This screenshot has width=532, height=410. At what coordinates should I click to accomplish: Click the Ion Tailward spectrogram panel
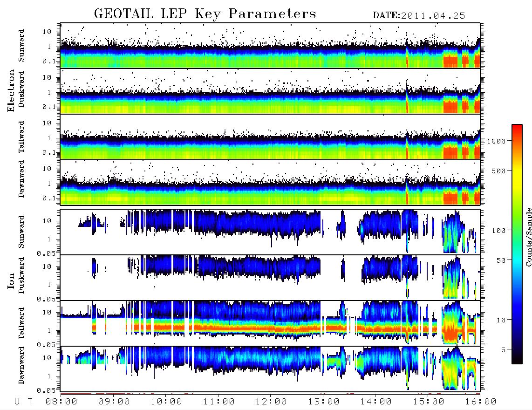pyautogui.click(x=270, y=323)
